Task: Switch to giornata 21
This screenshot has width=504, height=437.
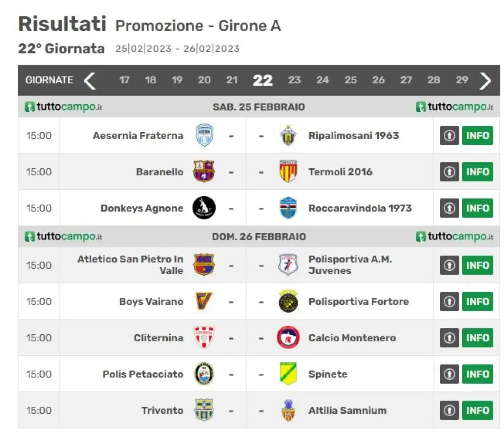Action: click(x=232, y=80)
